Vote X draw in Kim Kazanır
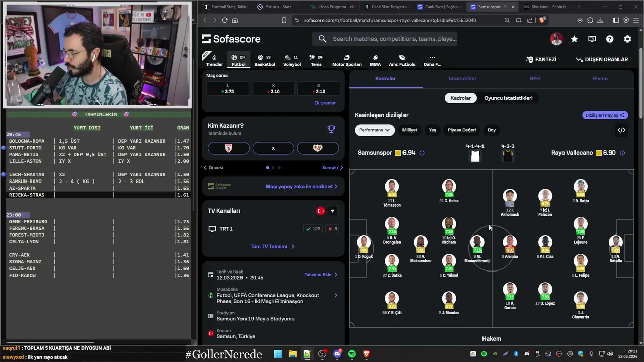 point(273,148)
